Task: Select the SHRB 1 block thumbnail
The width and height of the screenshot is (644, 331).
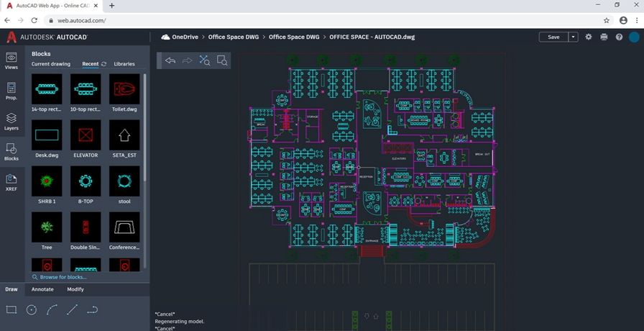Action: click(x=47, y=181)
